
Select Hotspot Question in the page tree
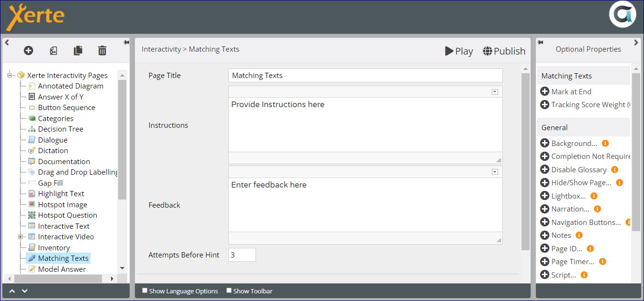pyautogui.click(x=67, y=215)
